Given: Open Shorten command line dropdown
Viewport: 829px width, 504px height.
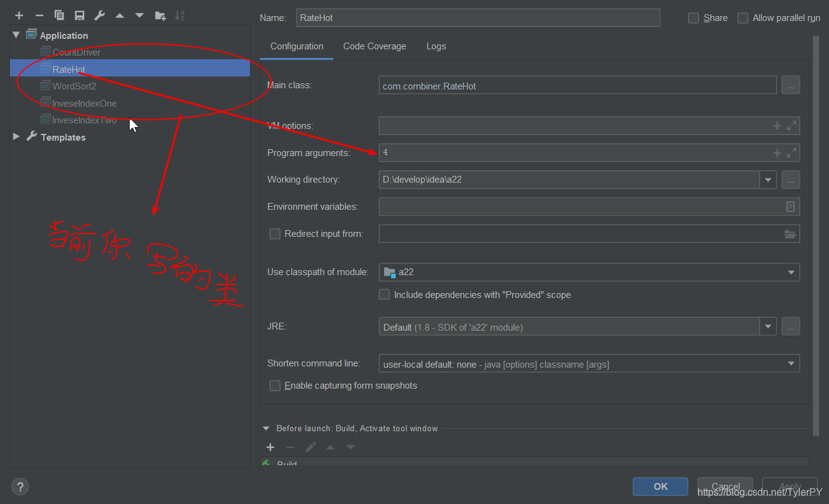Looking at the screenshot, I should [x=791, y=364].
